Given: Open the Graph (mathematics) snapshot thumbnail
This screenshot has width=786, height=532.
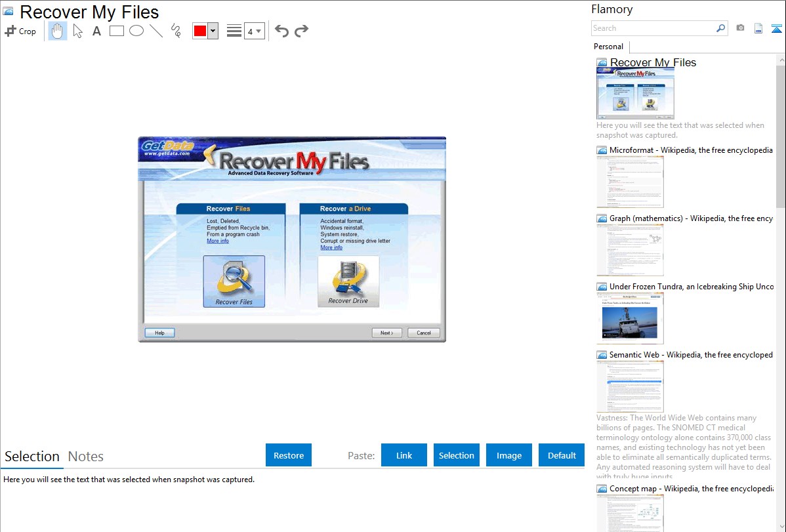Looking at the screenshot, I should (x=630, y=250).
